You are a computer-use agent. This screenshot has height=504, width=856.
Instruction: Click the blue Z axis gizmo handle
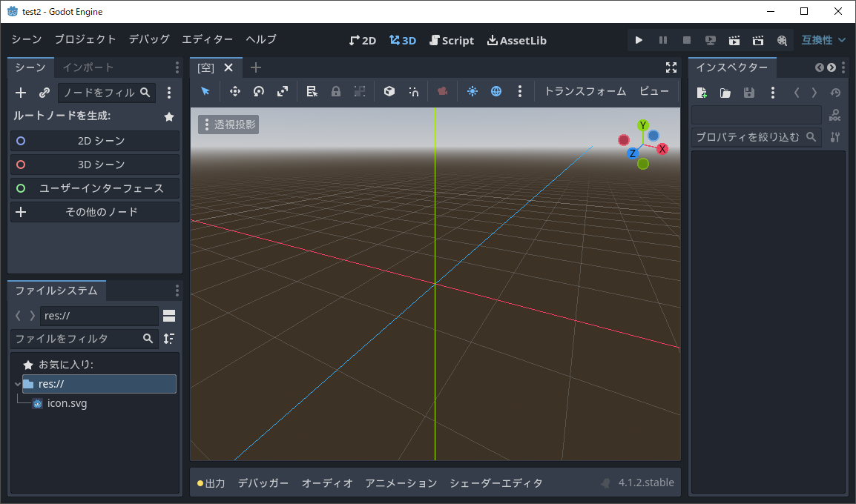point(632,153)
